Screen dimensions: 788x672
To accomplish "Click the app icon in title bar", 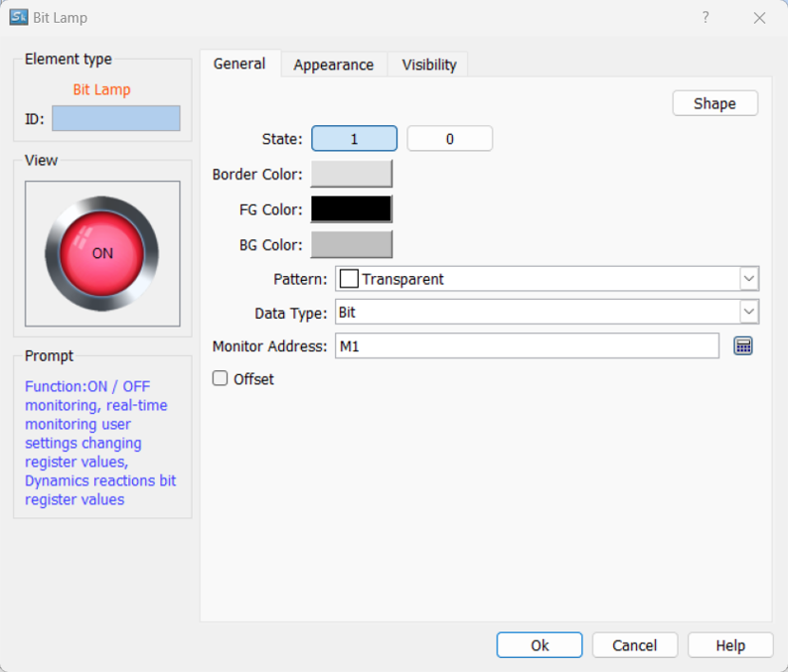I will pos(18,17).
